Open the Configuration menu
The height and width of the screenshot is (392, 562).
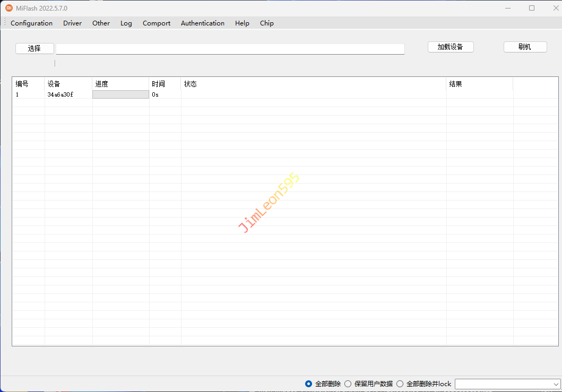31,23
